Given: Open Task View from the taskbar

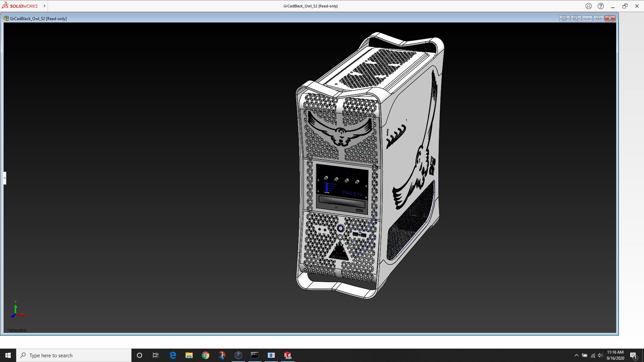Looking at the screenshot, I should pos(156,355).
